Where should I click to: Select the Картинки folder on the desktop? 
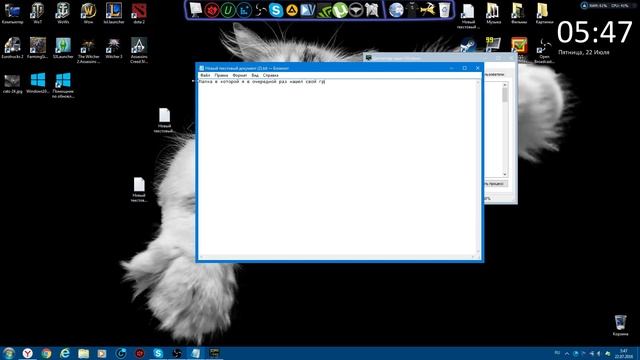tap(544, 13)
